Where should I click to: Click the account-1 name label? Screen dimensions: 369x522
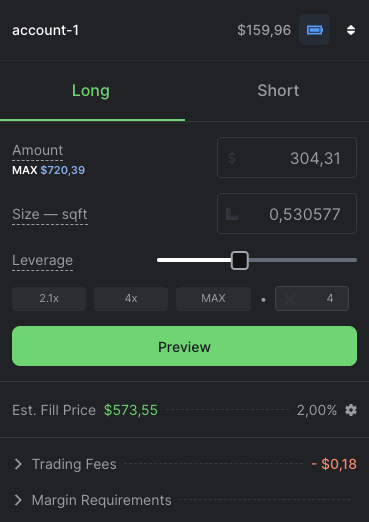coord(46,30)
